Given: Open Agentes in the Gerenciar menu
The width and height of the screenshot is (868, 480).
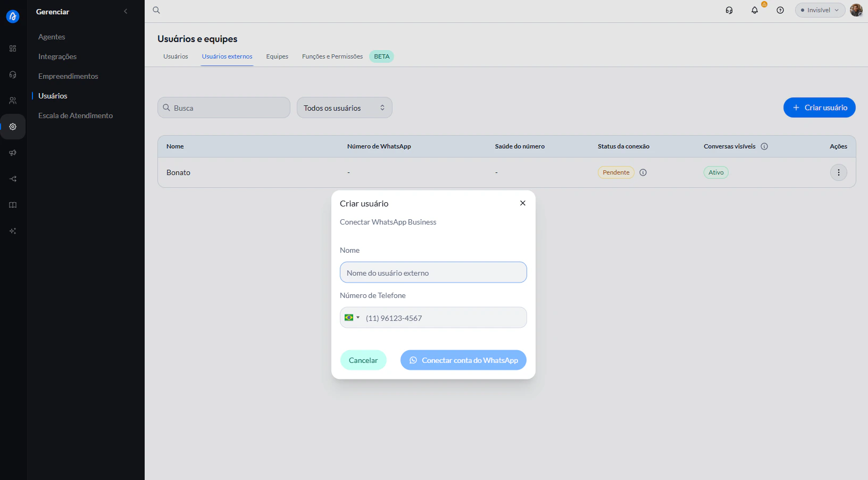Looking at the screenshot, I should point(52,37).
